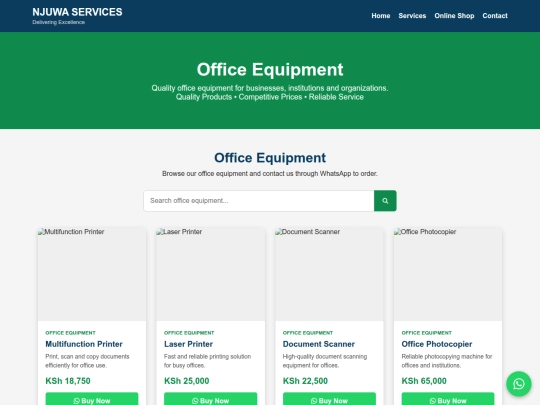The width and height of the screenshot is (540, 405).
Task: Go to the Home nav link
Action: click(x=381, y=16)
